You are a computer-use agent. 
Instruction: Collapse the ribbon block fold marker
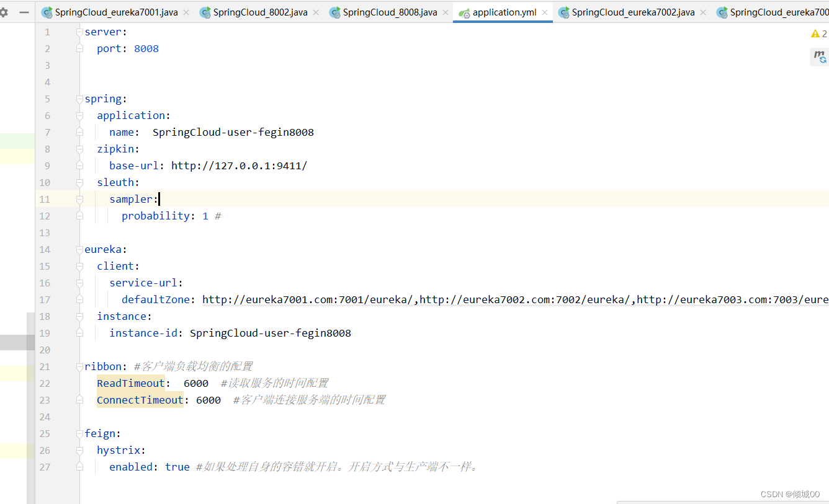[79, 366]
